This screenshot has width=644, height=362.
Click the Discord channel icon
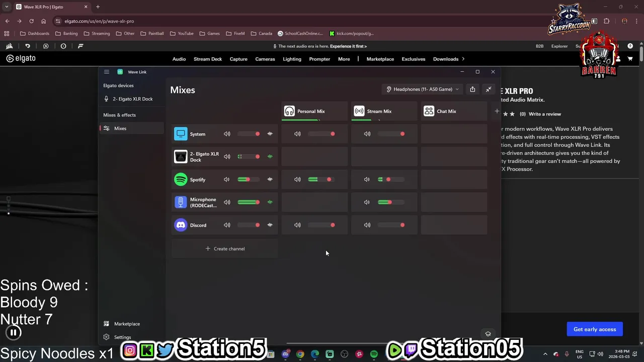pos(181,225)
